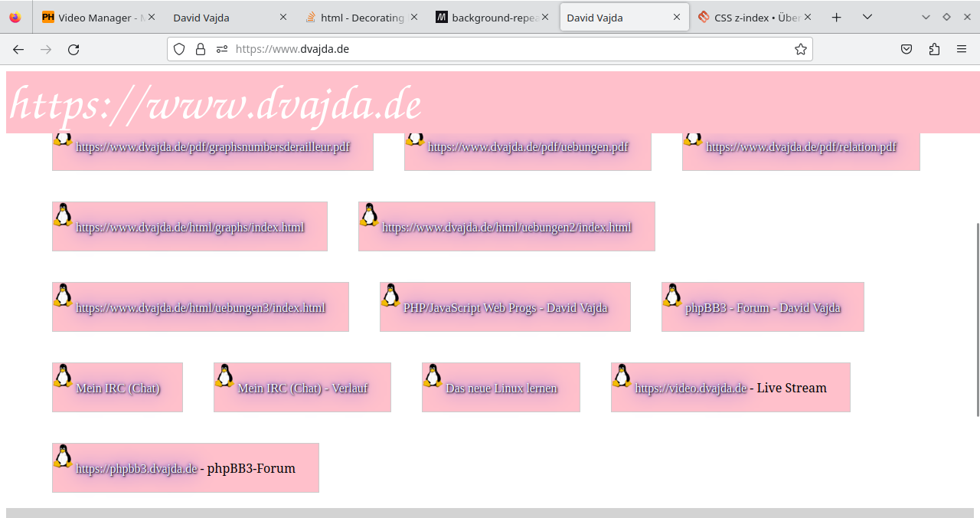Open the Extensions puzzle icon
This screenshot has width=980, height=518.
coord(934,49)
